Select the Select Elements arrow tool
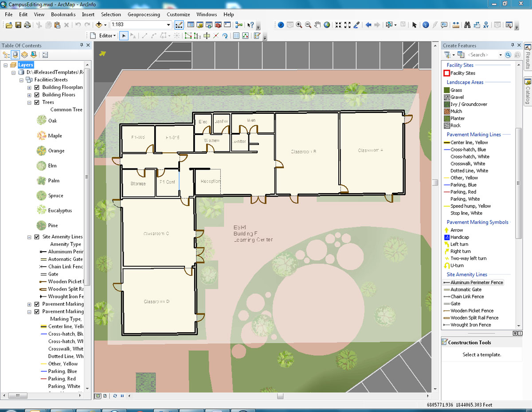This screenshot has width=532, height=412. (x=415, y=25)
